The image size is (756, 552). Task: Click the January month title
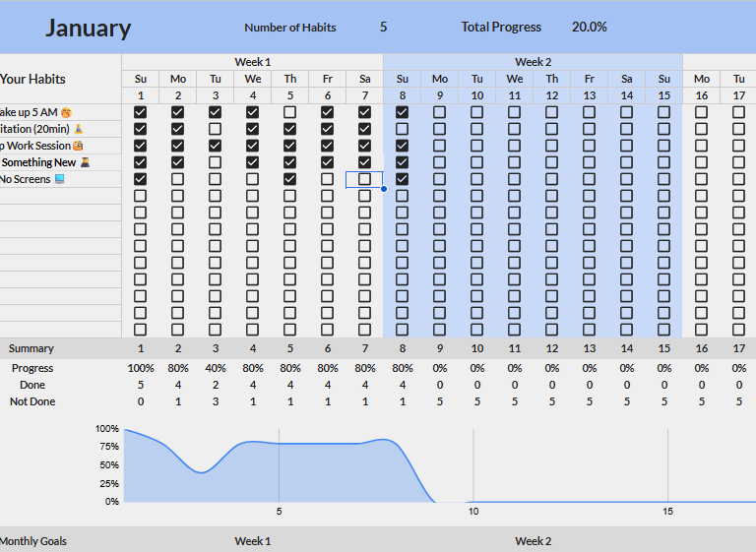[88, 28]
